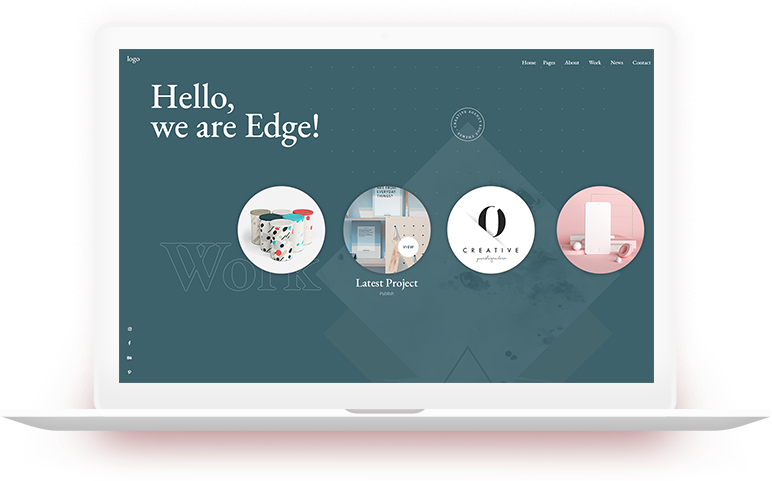Viewport: 772px width, 481px height.
Task: Select the patterned cans project thumbnail
Action: (x=281, y=229)
